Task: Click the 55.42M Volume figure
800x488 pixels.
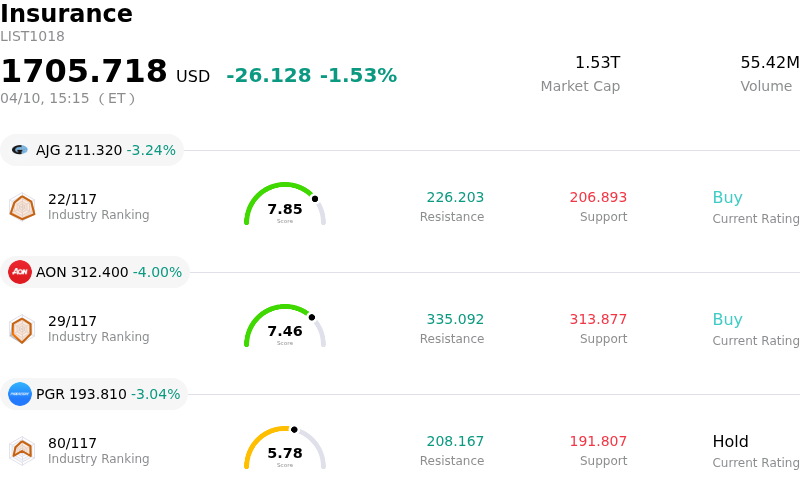Action: 769,63
